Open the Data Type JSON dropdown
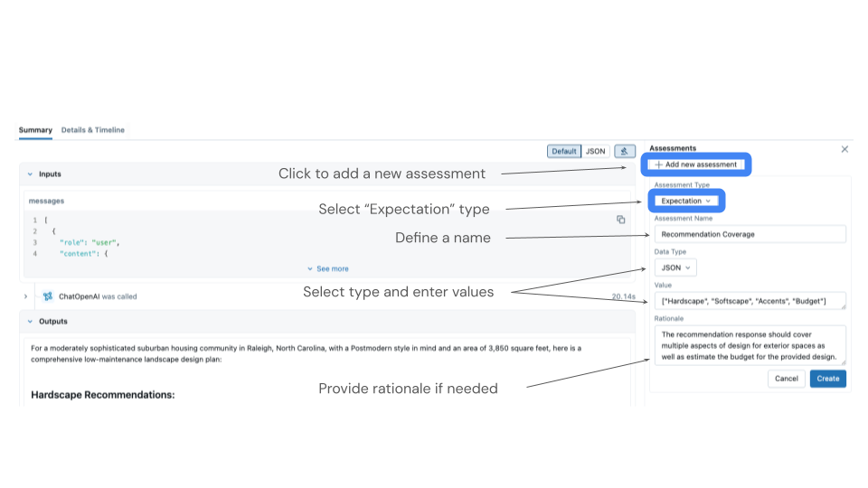Image resolution: width=868 pixels, height=488 pixels. 675,267
